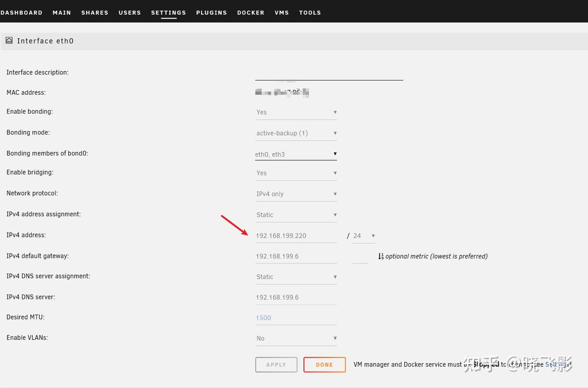Click the MAC address label

(26, 93)
